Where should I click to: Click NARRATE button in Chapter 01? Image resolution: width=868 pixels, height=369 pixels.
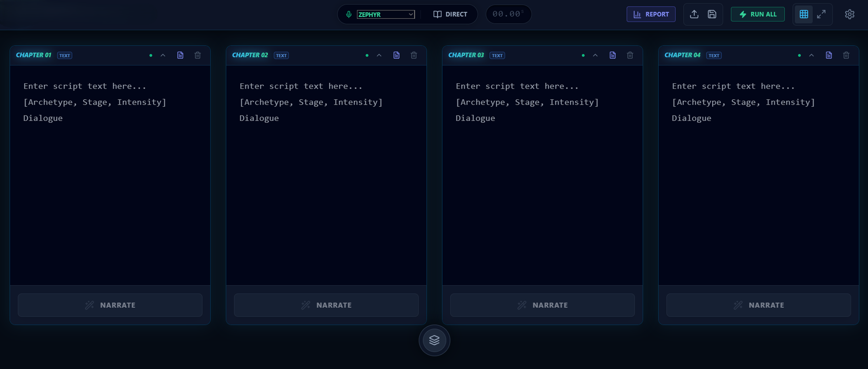(x=110, y=305)
